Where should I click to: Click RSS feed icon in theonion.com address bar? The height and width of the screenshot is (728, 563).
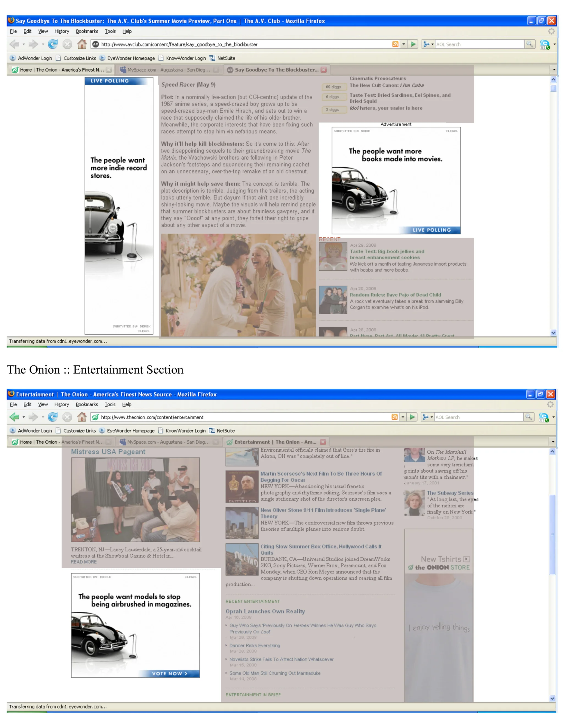[394, 417]
